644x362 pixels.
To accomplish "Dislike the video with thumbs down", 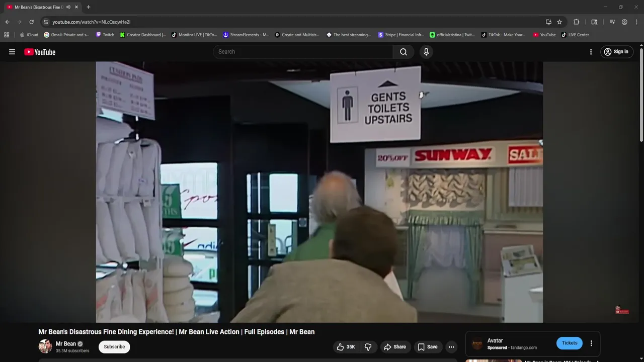I will (368, 347).
